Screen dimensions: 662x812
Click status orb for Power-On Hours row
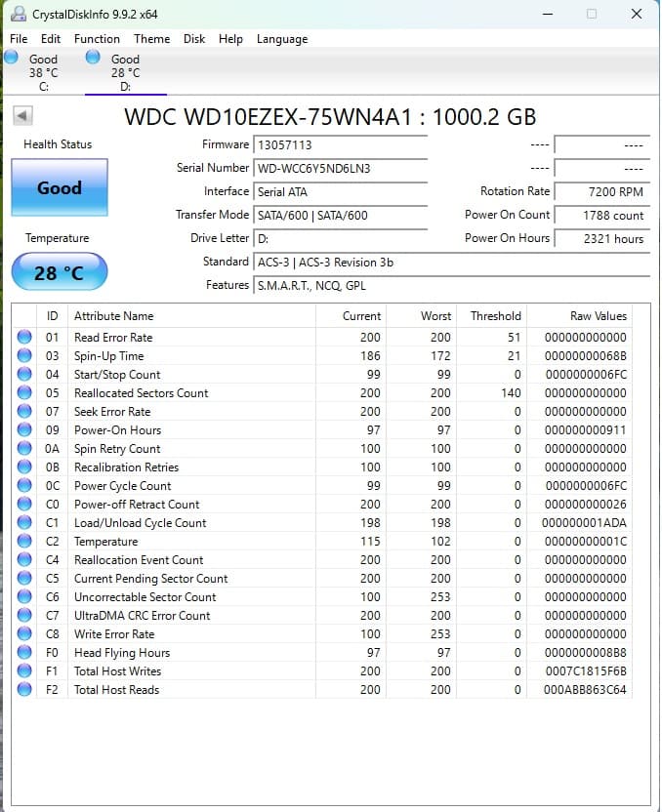click(24, 429)
